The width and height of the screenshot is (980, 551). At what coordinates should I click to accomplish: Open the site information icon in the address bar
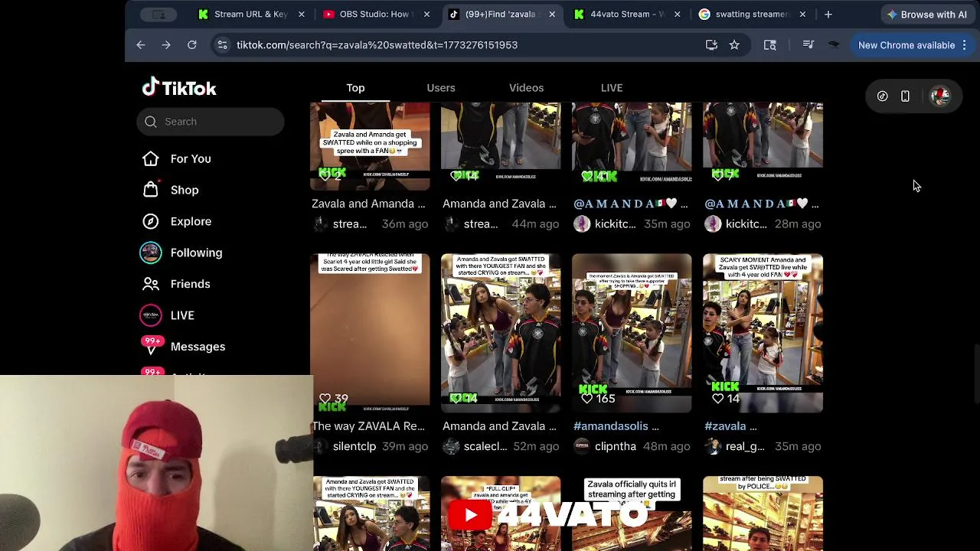click(x=222, y=45)
